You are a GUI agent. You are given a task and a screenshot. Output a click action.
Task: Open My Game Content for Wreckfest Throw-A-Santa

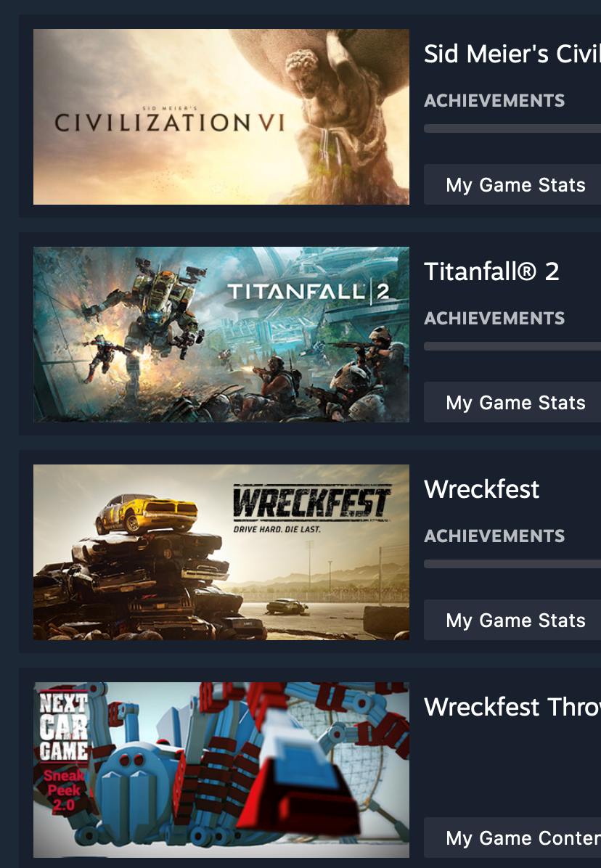tap(512, 838)
